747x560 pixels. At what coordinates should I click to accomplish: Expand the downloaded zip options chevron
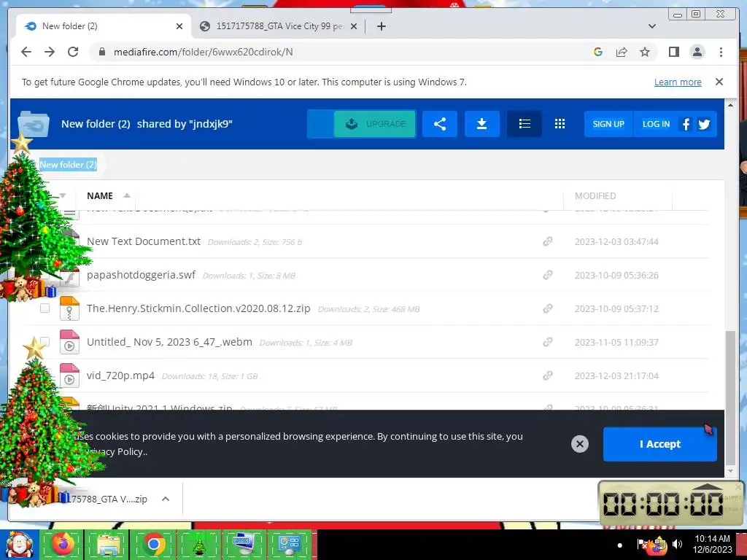pyautogui.click(x=166, y=499)
